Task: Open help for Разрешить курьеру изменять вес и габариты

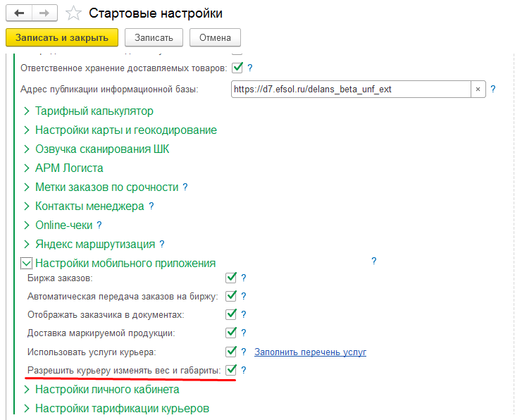Action: coord(244,370)
